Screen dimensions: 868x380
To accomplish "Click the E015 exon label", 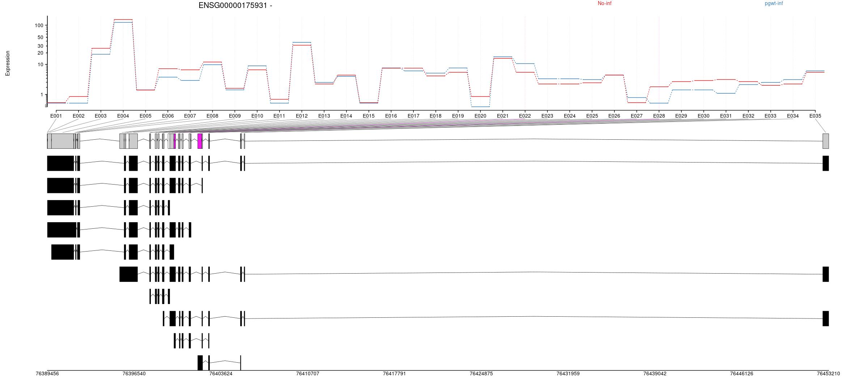I will point(369,116).
